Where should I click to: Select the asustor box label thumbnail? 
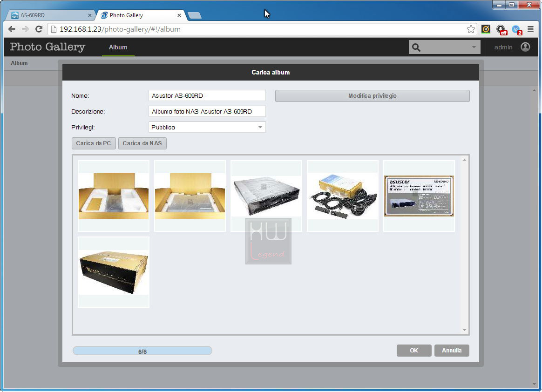(x=419, y=196)
